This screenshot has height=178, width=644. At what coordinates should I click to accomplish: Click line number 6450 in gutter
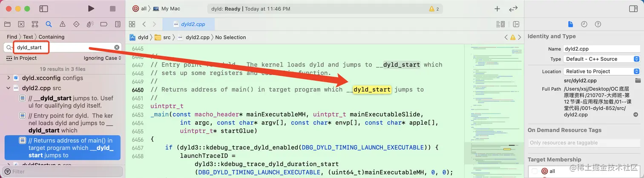pyautogui.click(x=138, y=90)
